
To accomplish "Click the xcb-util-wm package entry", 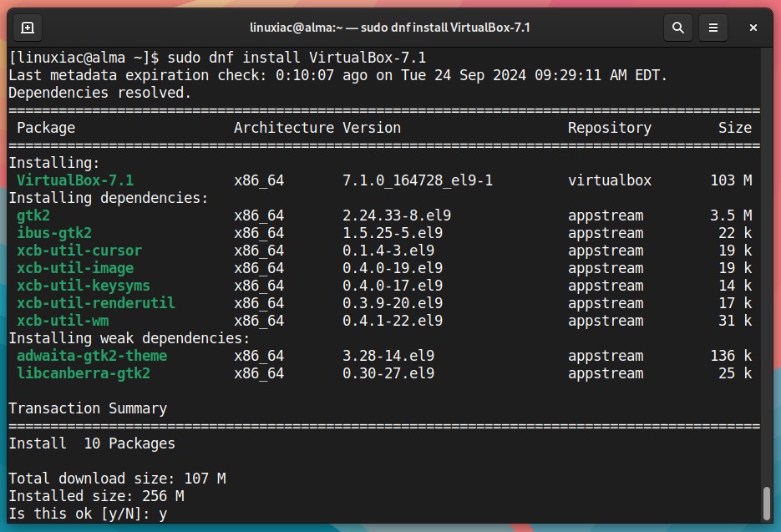I will click(63, 321).
